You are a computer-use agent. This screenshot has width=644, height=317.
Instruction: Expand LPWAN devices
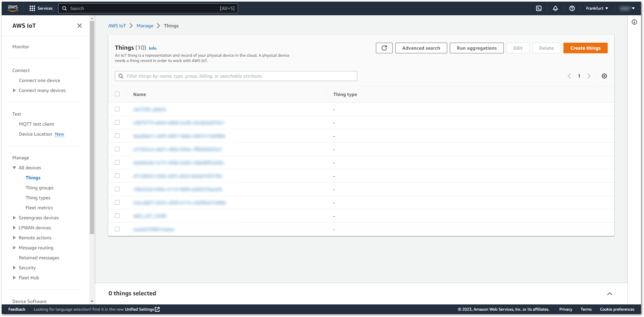tap(14, 228)
